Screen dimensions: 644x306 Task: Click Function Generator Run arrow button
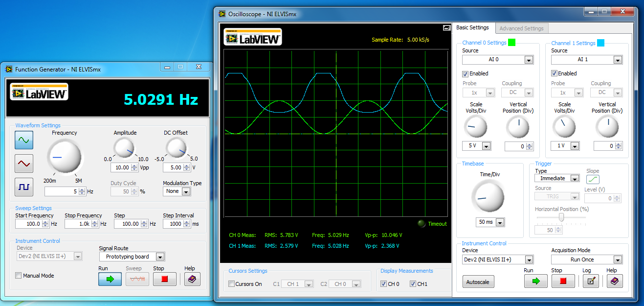pyautogui.click(x=110, y=279)
